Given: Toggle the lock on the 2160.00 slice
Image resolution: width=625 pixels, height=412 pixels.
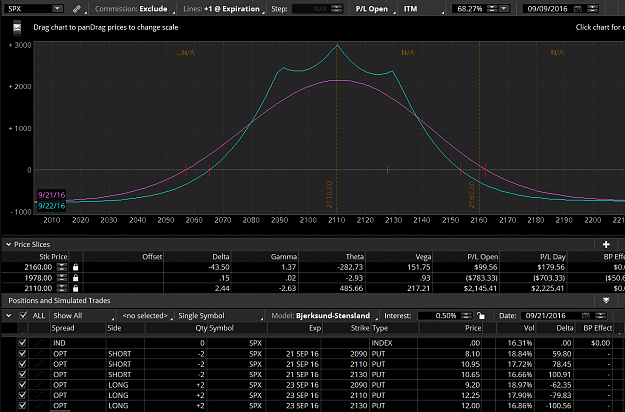Looking at the screenshot, I should (76, 267).
